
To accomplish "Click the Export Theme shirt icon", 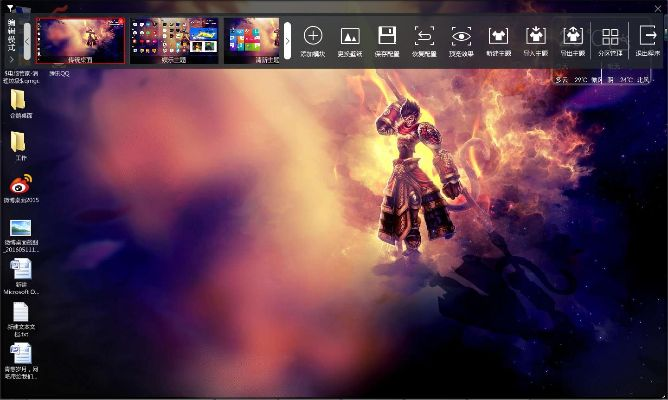I will click(x=573, y=36).
